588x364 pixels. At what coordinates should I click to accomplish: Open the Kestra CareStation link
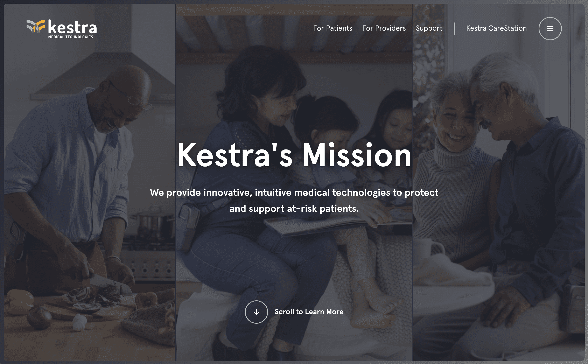(x=496, y=28)
